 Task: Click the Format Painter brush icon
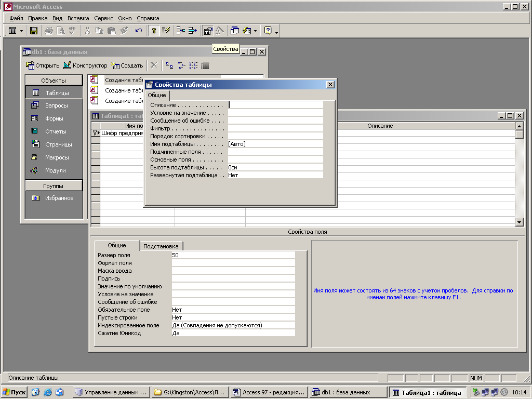click(x=124, y=31)
